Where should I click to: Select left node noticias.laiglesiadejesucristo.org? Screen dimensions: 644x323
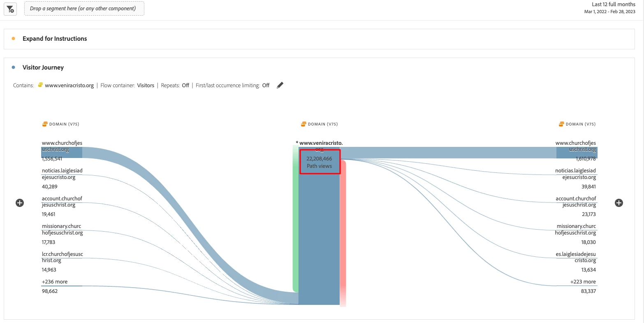[62, 174]
